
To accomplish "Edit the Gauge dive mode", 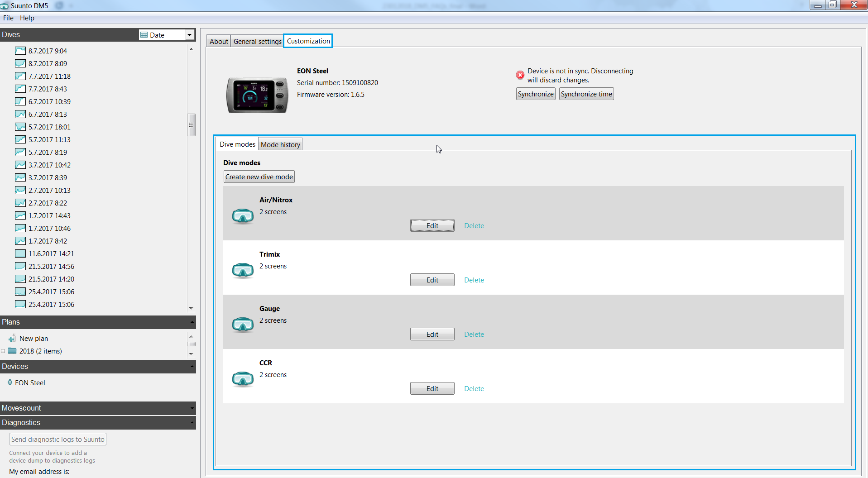I will click(x=432, y=334).
